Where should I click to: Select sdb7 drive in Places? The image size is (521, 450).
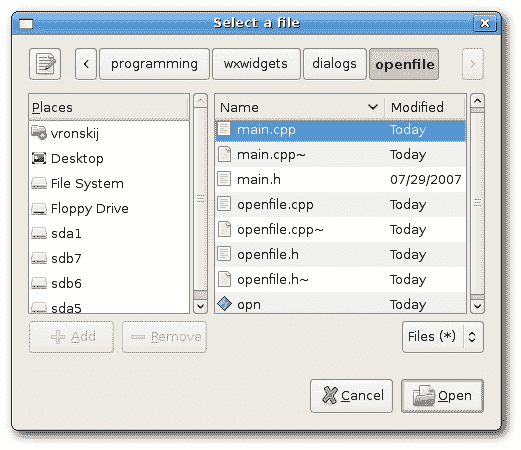tap(109, 258)
